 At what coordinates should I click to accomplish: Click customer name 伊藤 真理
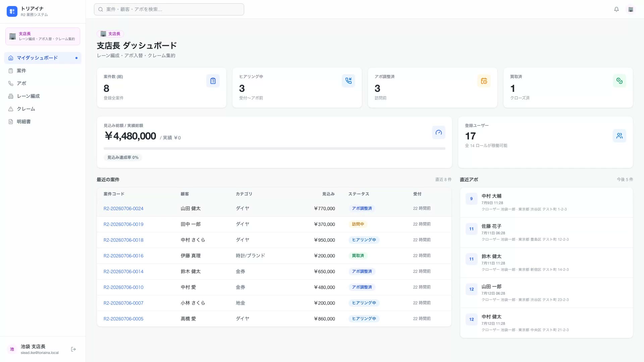(x=191, y=256)
